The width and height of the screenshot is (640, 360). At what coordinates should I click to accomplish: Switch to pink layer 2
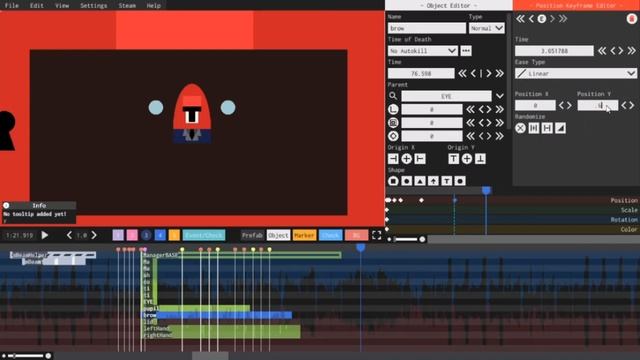132,235
